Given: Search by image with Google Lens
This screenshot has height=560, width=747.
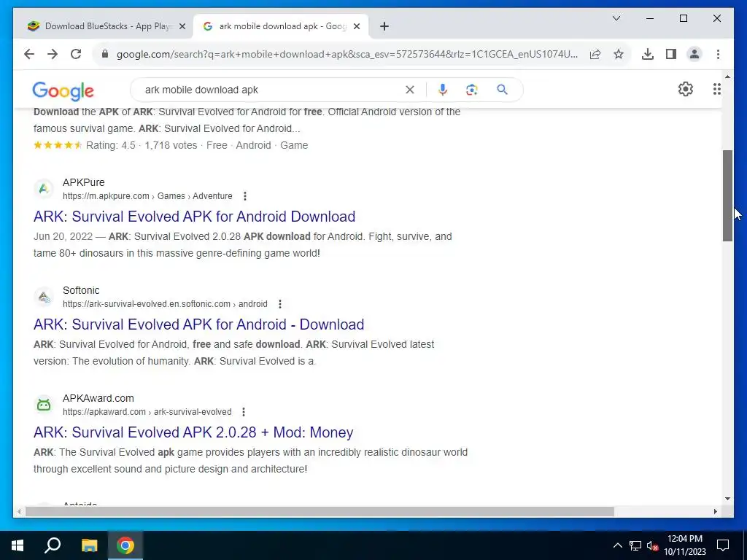Looking at the screenshot, I should (x=472, y=90).
